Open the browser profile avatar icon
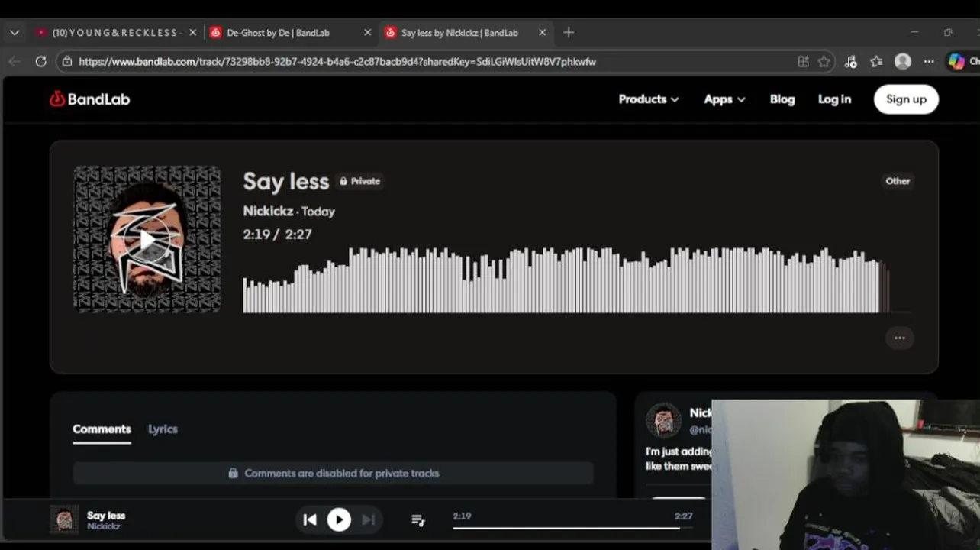The height and width of the screenshot is (550, 980). 902,62
